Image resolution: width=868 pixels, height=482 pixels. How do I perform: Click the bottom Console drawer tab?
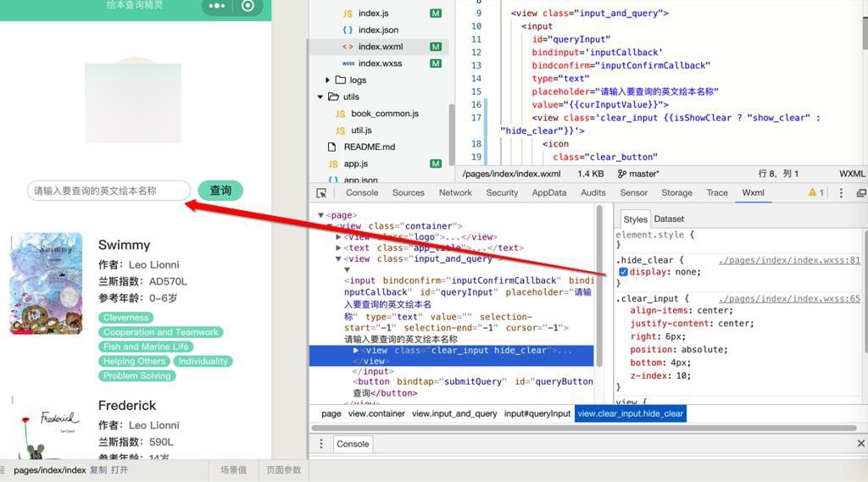(353, 444)
